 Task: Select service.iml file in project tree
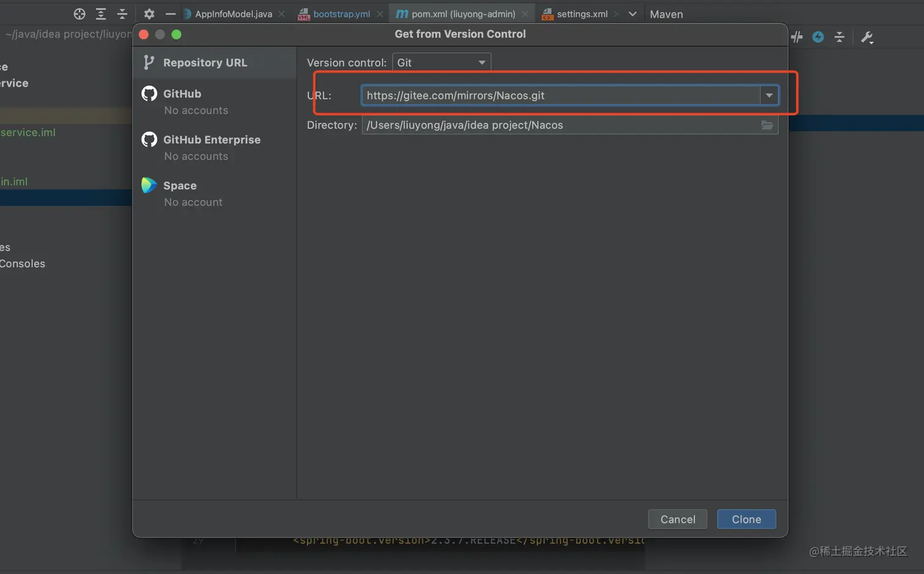point(28,133)
